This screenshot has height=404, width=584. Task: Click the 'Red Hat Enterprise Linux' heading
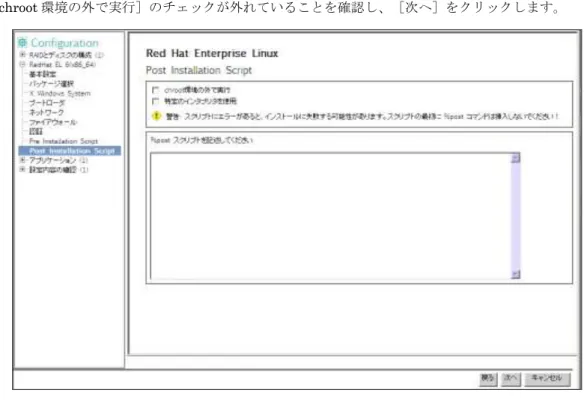[212, 53]
